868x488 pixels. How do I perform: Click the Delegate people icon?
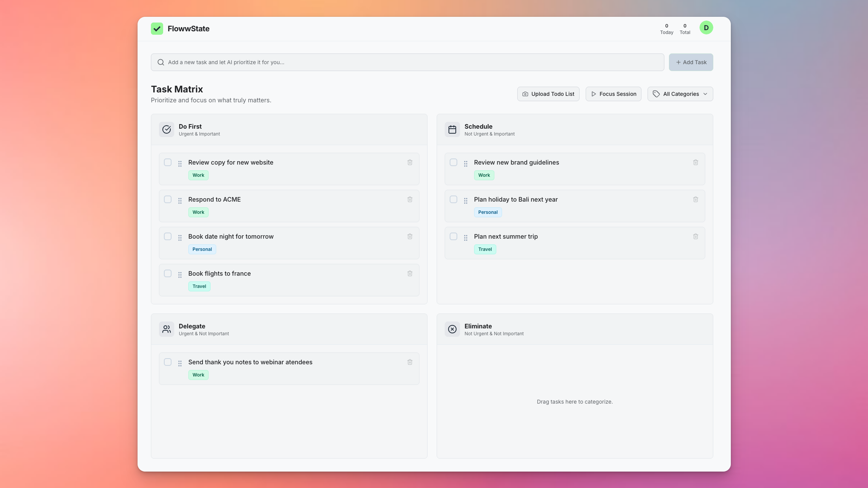click(x=167, y=329)
